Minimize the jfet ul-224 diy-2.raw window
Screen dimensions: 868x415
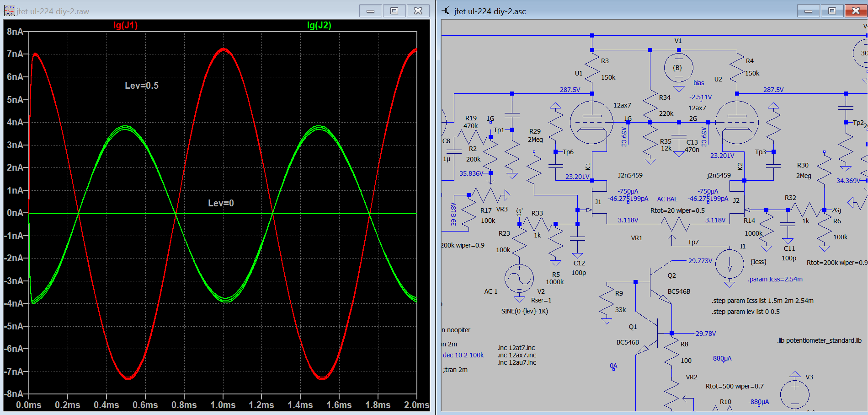click(x=371, y=11)
